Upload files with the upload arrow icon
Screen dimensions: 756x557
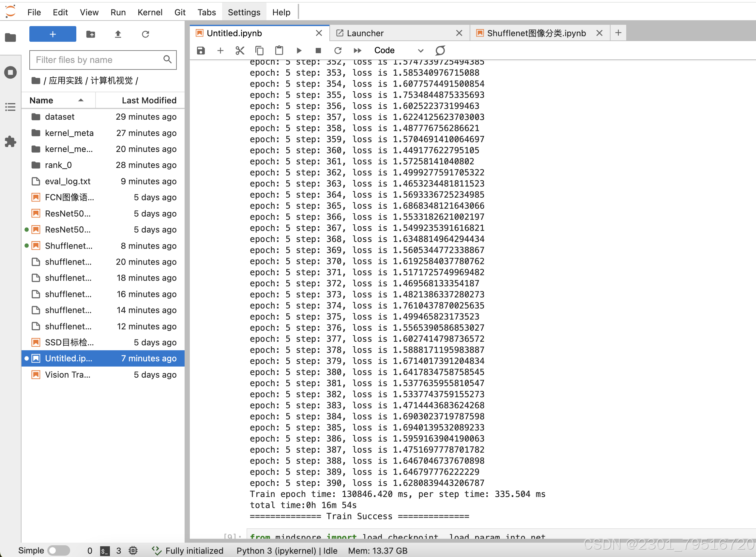[x=118, y=34]
